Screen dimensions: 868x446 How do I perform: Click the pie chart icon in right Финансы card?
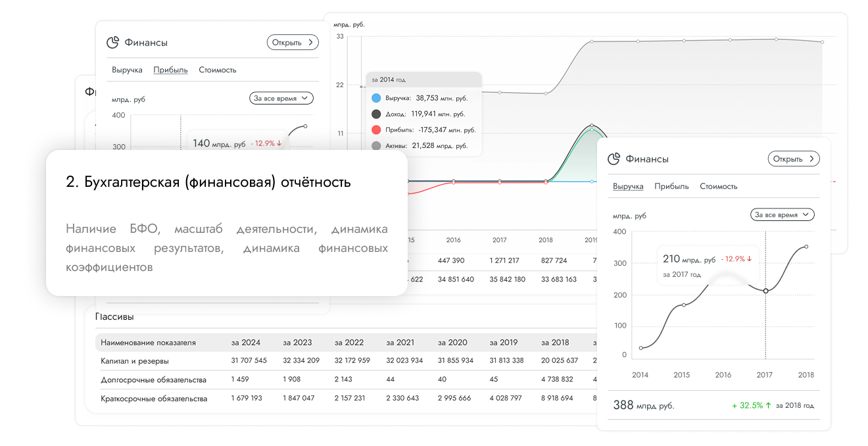614,159
